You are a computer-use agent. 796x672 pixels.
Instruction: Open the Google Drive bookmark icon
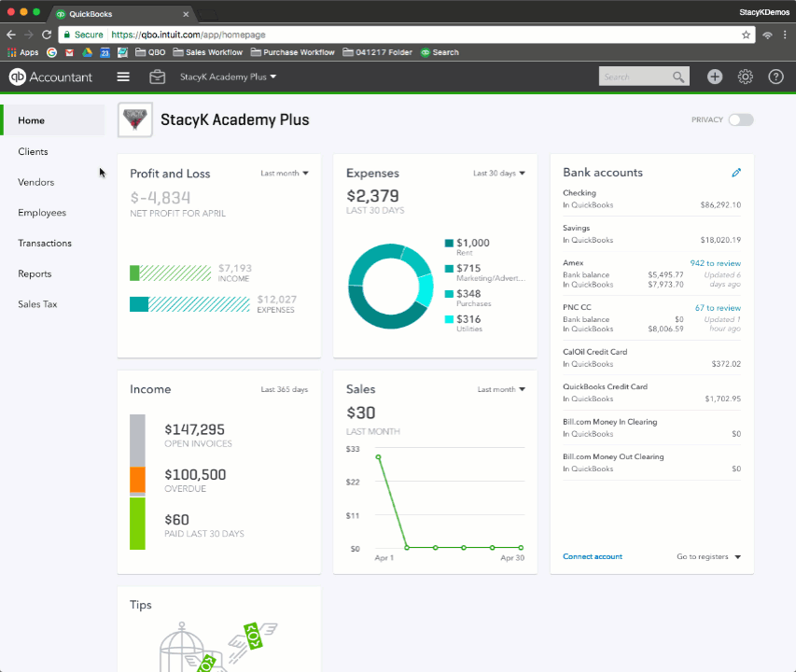point(88,52)
